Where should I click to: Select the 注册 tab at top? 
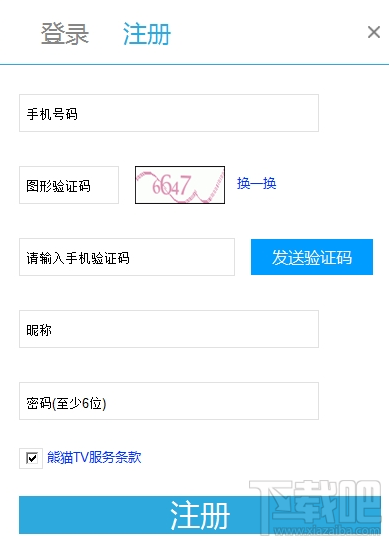coord(147,34)
